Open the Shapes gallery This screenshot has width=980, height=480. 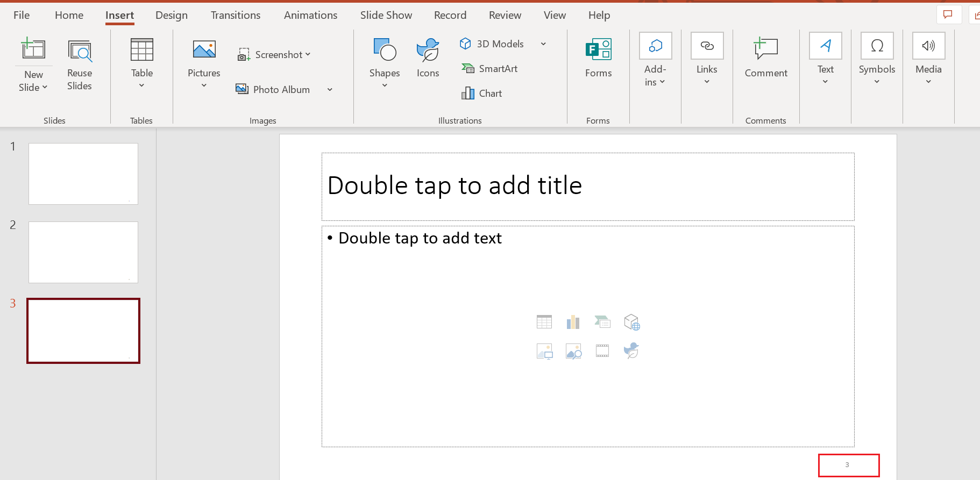coord(385,63)
